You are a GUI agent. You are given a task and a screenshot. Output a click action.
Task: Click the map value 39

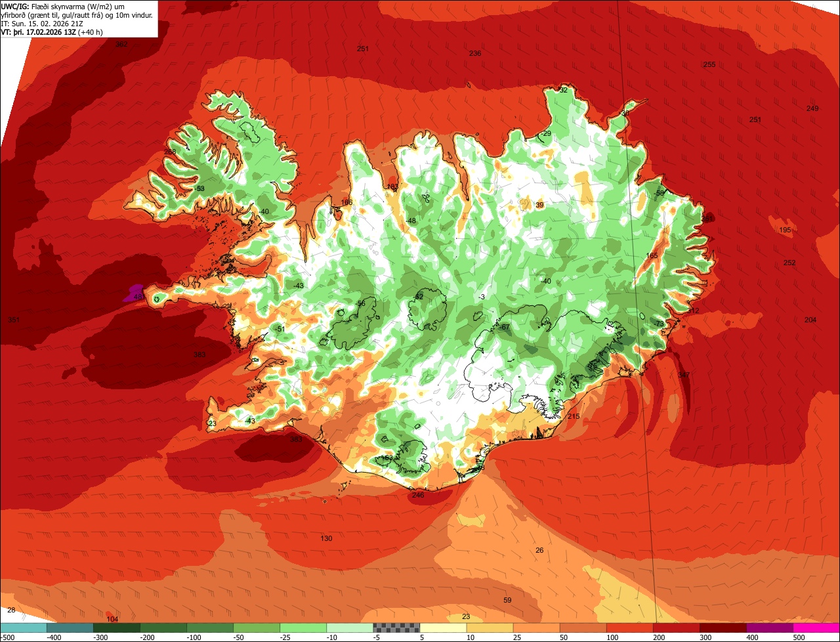[539, 205]
